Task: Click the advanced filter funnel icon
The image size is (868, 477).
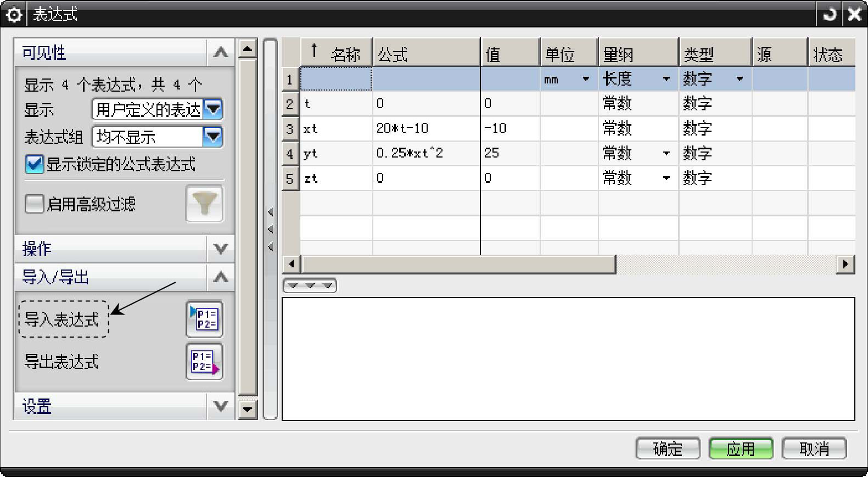Action: pos(204,204)
